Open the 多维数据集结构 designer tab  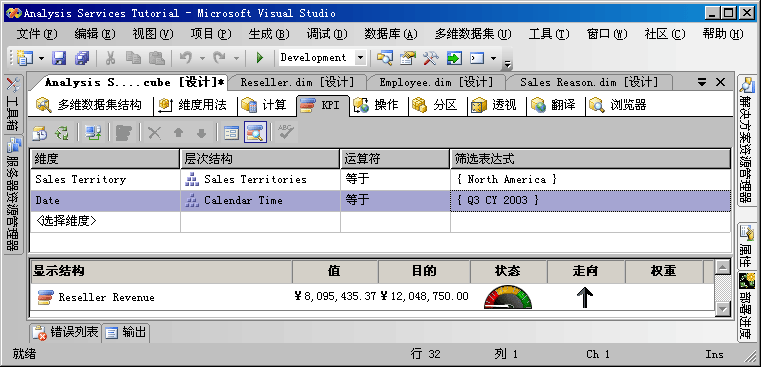click(x=90, y=105)
